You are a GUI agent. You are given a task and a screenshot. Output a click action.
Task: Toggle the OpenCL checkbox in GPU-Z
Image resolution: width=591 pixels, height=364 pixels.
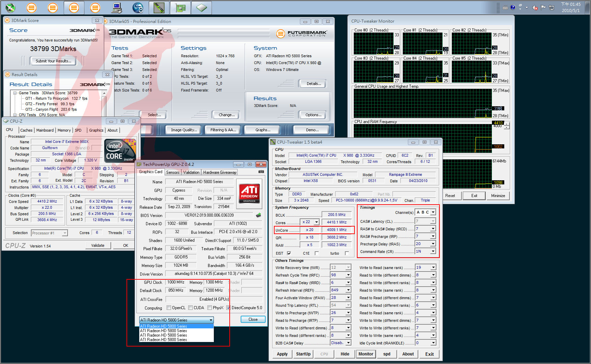click(169, 308)
